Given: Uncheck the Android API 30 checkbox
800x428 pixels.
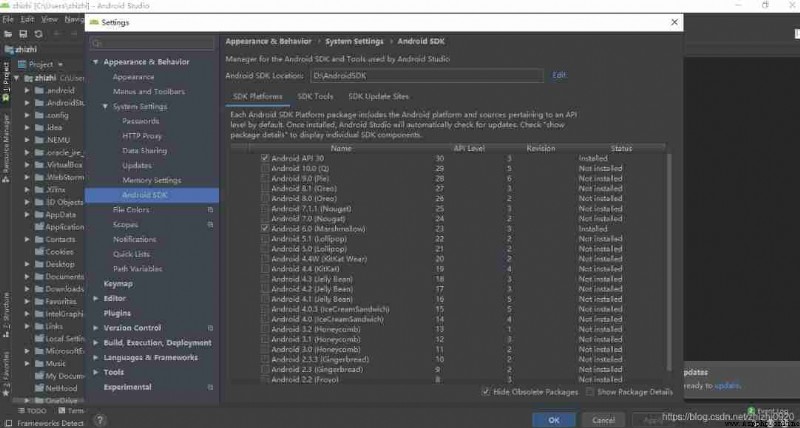Looking at the screenshot, I should [265, 158].
